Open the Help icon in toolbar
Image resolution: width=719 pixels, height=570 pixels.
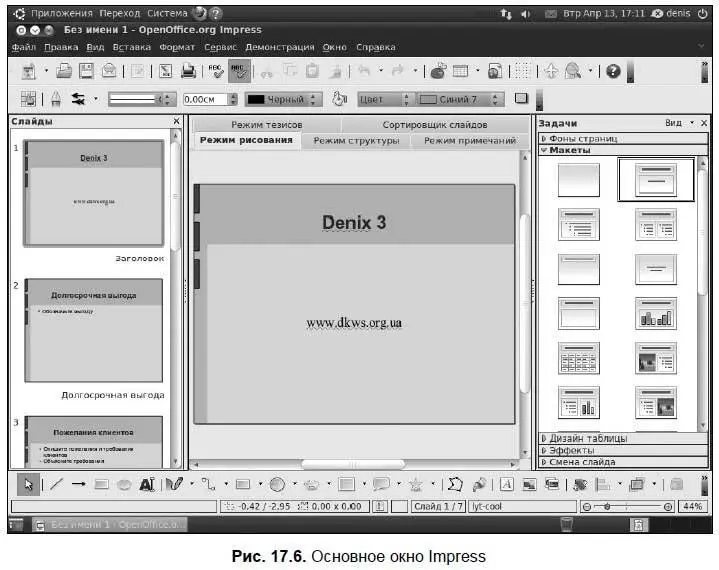(x=614, y=71)
